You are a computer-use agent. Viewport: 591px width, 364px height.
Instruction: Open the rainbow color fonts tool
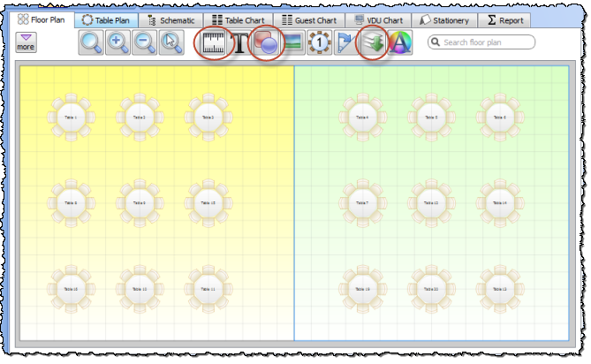[400, 42]
